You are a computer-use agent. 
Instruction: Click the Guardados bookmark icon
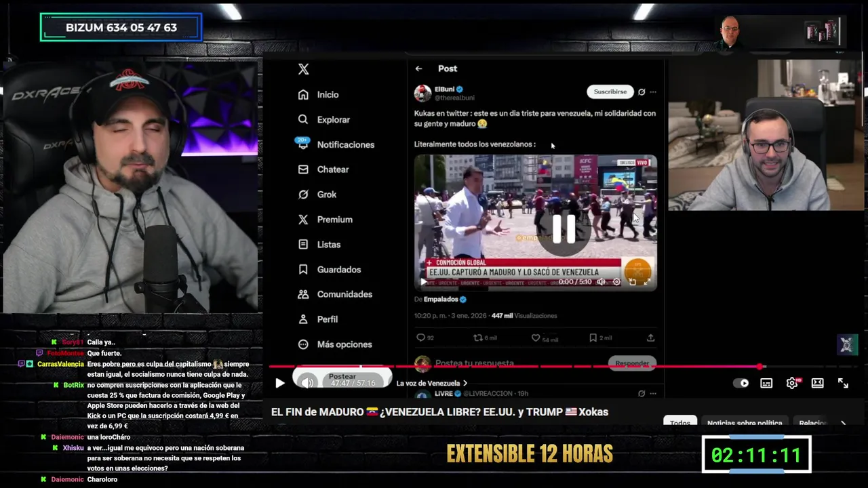303,270
